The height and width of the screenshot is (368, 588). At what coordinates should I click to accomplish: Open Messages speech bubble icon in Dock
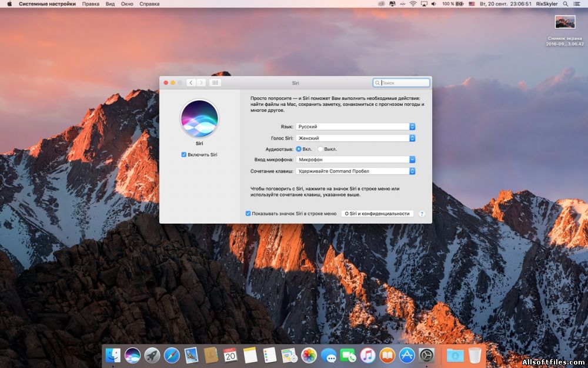(329, 355)
